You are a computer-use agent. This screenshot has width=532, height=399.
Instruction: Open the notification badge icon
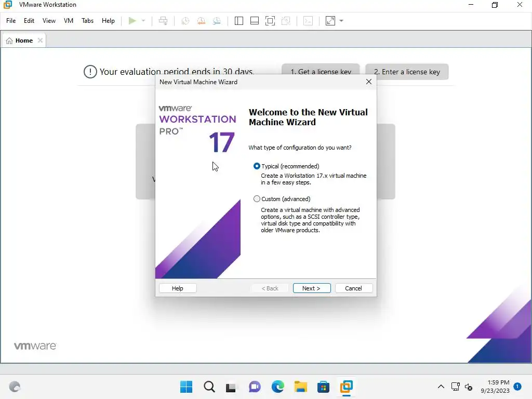click(x=517, y=386)
